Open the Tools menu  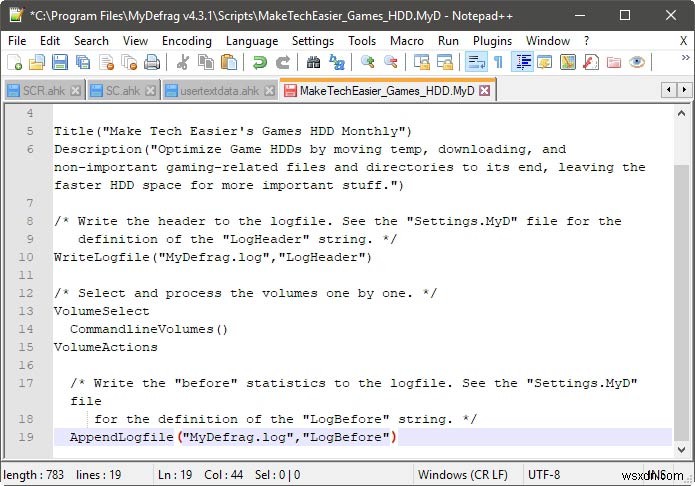362,41
